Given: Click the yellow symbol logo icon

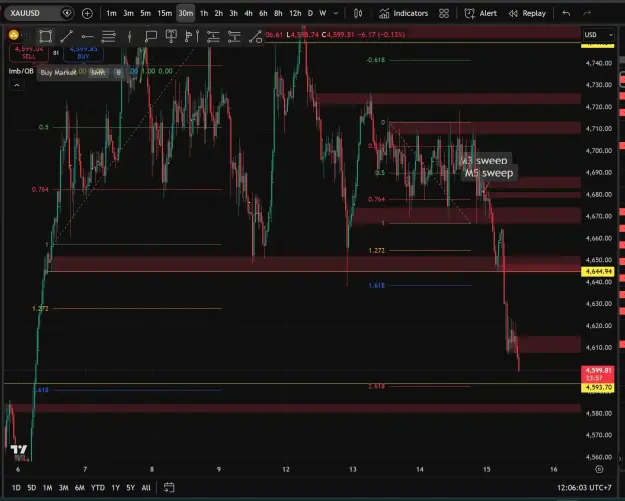Looking at the screenshot, I should pyautogui.click(x=14, y=35).
